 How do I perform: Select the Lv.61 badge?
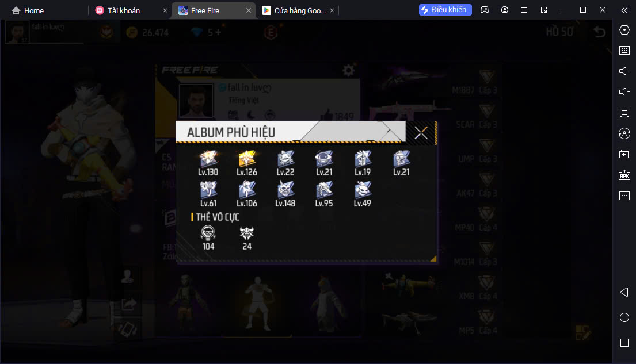pos(208,194)
